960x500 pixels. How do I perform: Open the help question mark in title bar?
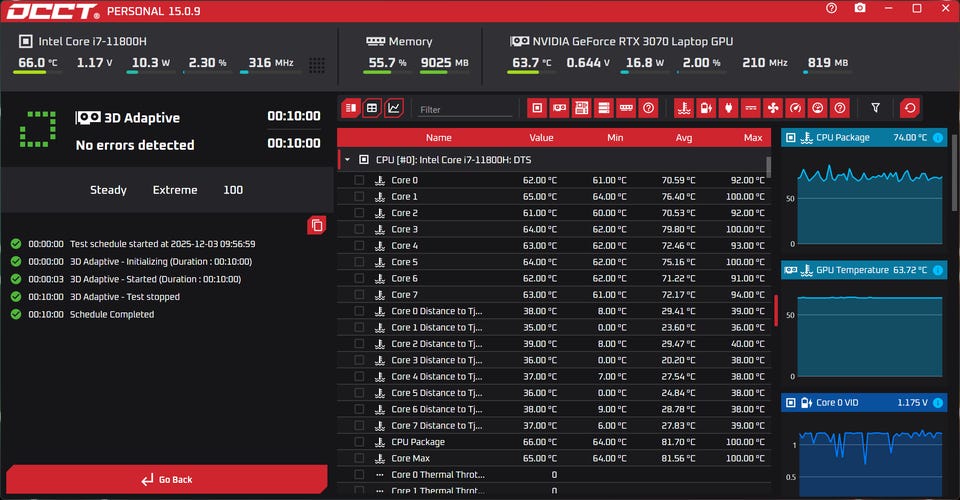tap(831, 8)
